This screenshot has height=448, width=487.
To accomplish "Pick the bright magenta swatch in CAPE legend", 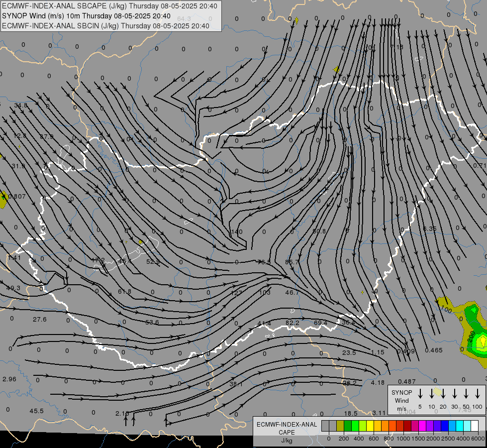I will pos(422,426).
